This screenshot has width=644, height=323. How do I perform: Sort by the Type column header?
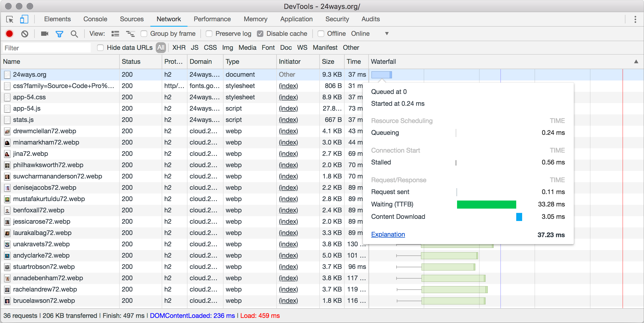click(250, 62)
